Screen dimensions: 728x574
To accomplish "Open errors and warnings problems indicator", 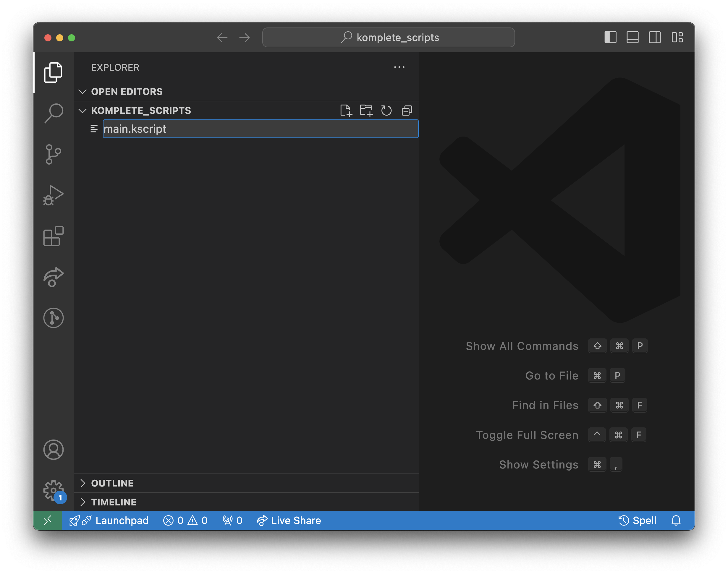I will [185, 520].
